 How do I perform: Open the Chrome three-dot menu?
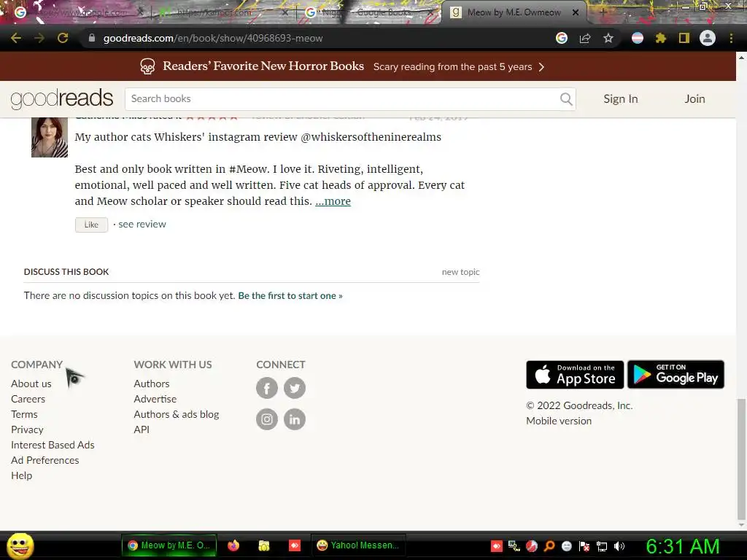tap(731, 38)
